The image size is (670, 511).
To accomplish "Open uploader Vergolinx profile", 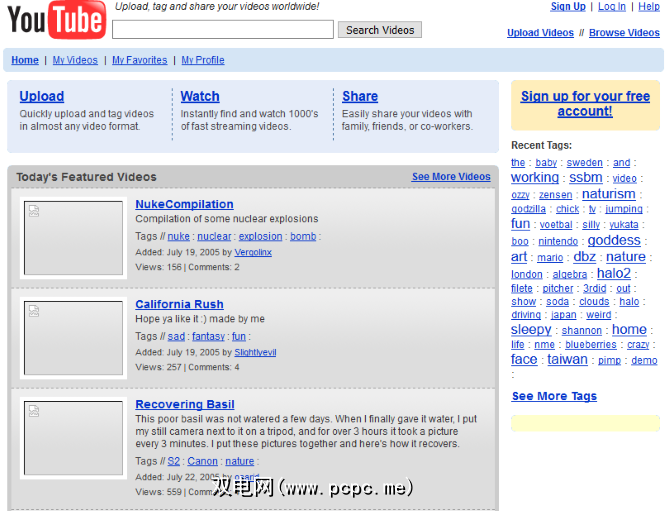I will tap(253, 253).
